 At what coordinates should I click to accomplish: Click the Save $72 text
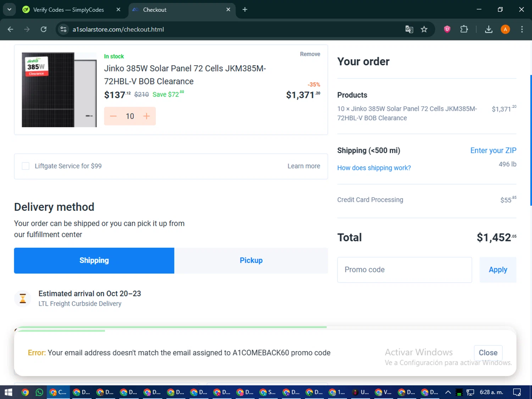coord(168,94)
